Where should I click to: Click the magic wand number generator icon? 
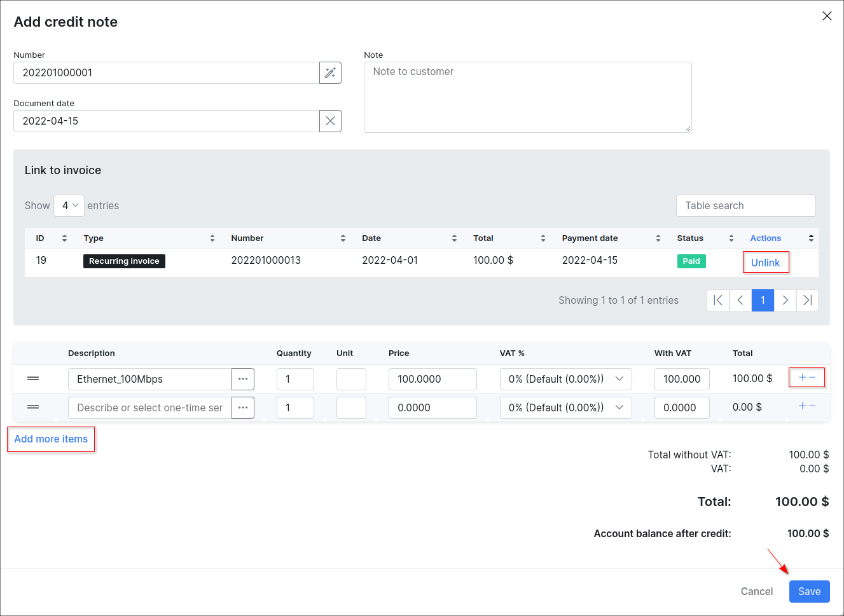click(x=330, y=73)
